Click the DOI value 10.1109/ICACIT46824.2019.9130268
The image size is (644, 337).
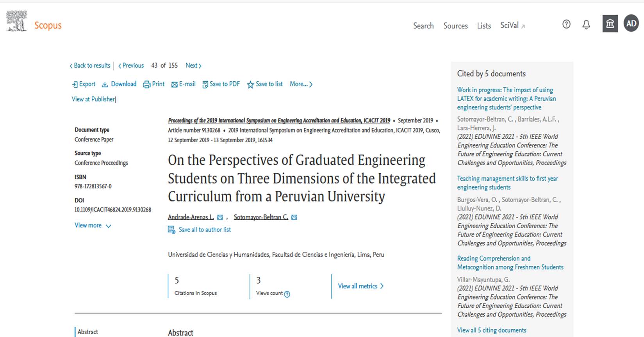pos(113,210)
